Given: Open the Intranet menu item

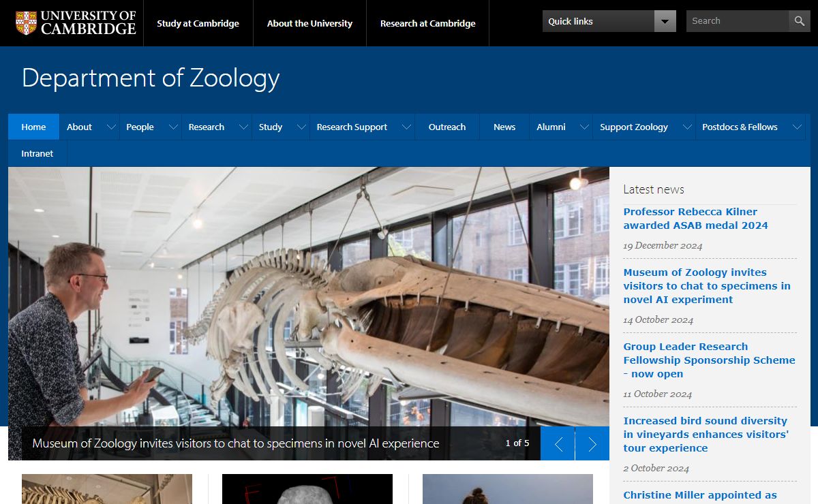Looking at the screenshot, I should point(37,154).
